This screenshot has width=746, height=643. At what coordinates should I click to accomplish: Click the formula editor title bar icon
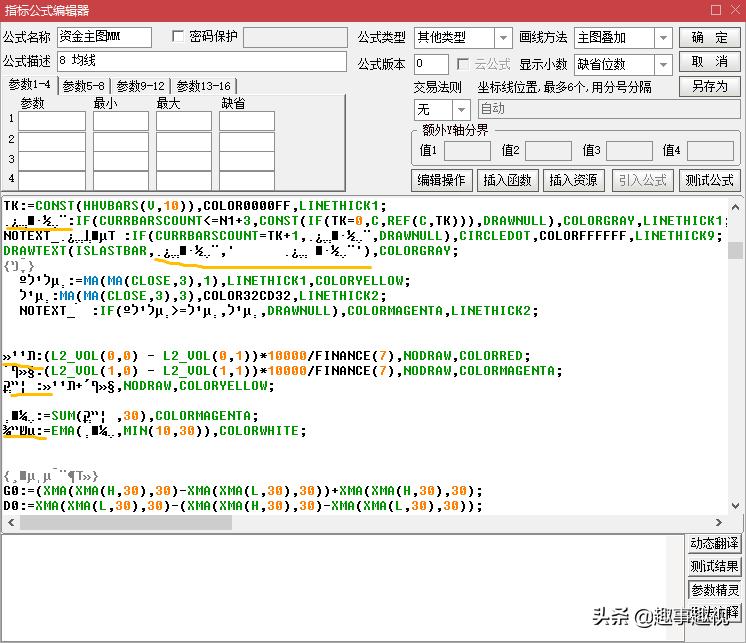click(x=10, y=10)
